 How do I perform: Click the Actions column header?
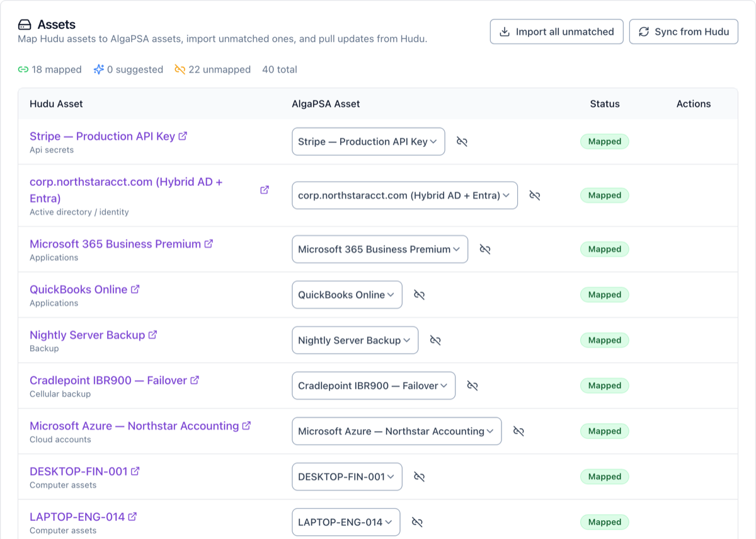click(694, 104)
